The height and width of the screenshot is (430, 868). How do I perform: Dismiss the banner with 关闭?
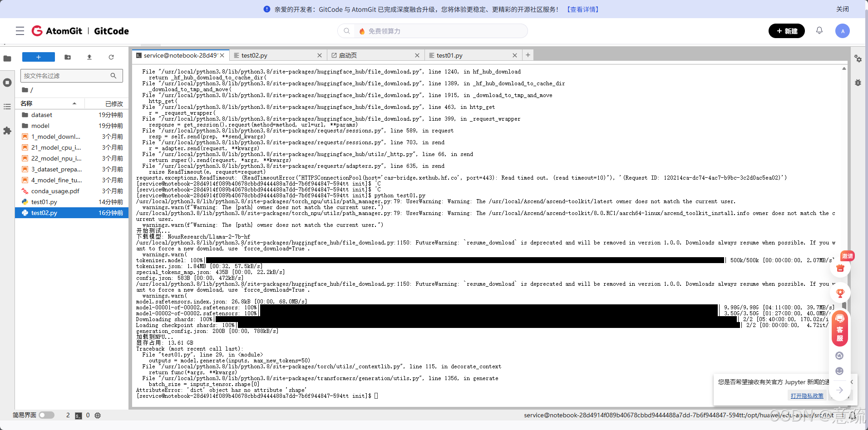(x=843, y=9)
